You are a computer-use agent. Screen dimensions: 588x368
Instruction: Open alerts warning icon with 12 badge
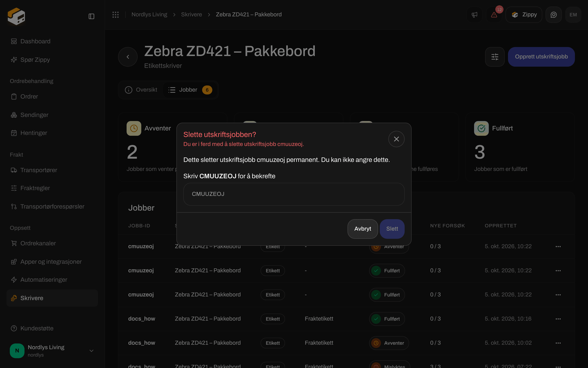[x=494, y=15]
